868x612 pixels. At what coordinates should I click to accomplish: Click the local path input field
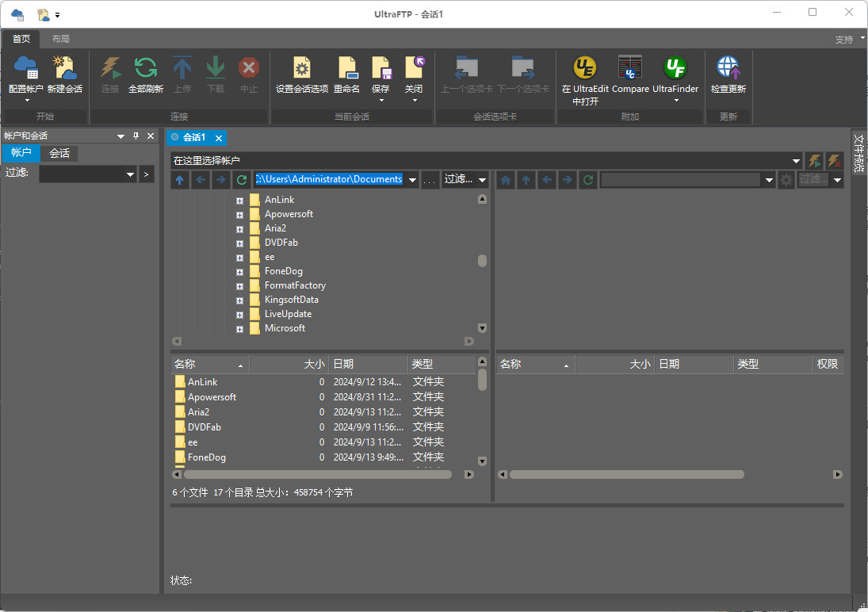tap(330, 179)
